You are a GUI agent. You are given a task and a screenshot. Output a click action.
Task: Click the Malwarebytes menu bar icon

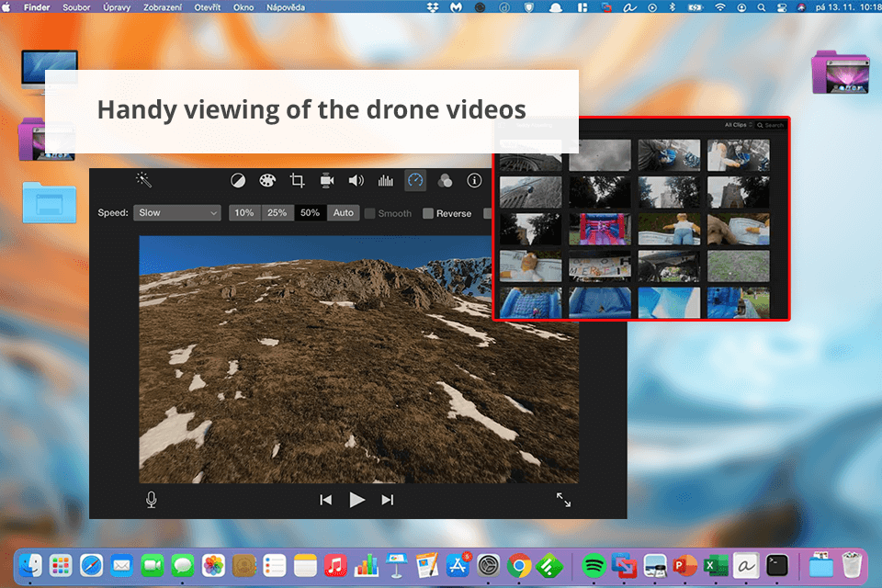coord(456,7)
